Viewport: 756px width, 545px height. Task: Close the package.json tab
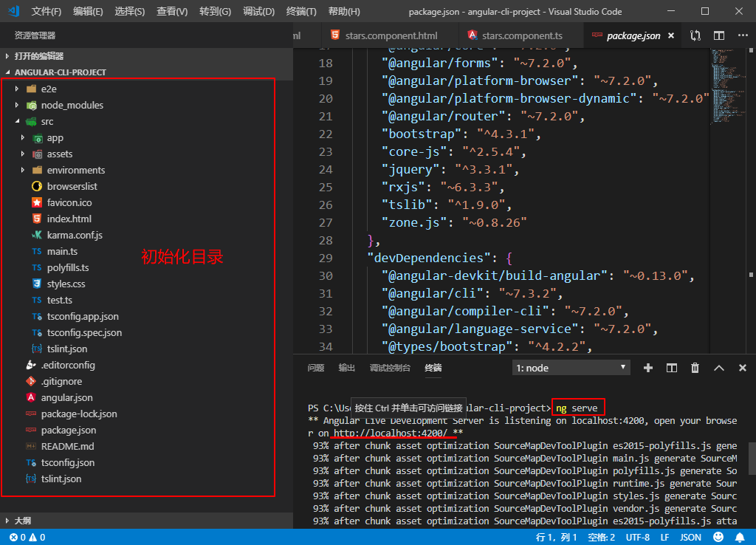[x=670, y=35]
